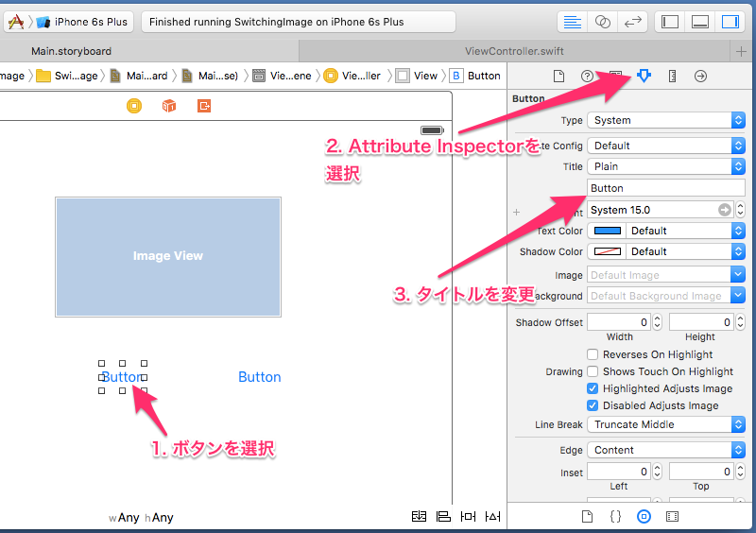The height and width of the screenshot is (533, 756).
Task: Open the Type dropdown set to System
Action: click(x=666, y=120)
